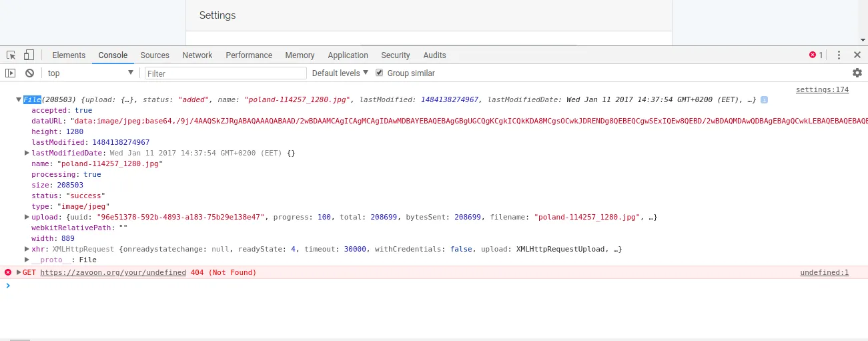Click the Settings page heading
The height and width of the screenshot is (341, 868).
218,15
